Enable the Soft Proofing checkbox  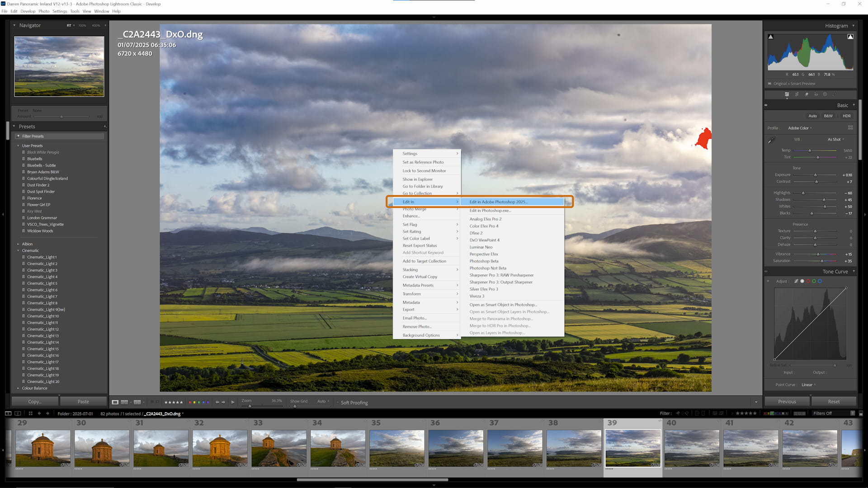coord(338,403)
